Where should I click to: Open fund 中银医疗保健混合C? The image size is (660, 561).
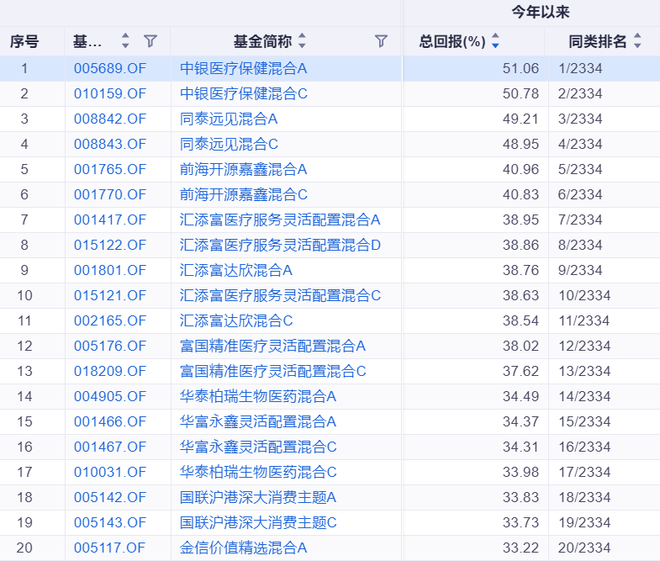click(243, 93)
